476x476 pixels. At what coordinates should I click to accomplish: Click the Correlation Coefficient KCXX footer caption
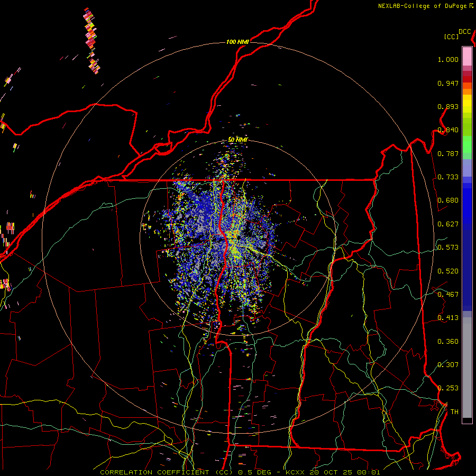[240, 472]
